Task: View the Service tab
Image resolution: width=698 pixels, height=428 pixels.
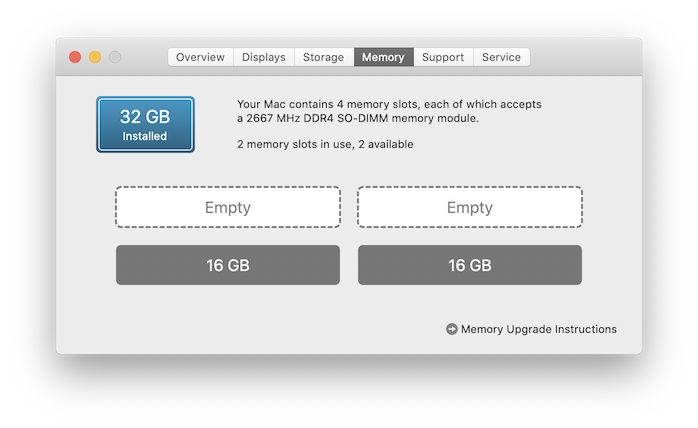Action: pos(501,57)
